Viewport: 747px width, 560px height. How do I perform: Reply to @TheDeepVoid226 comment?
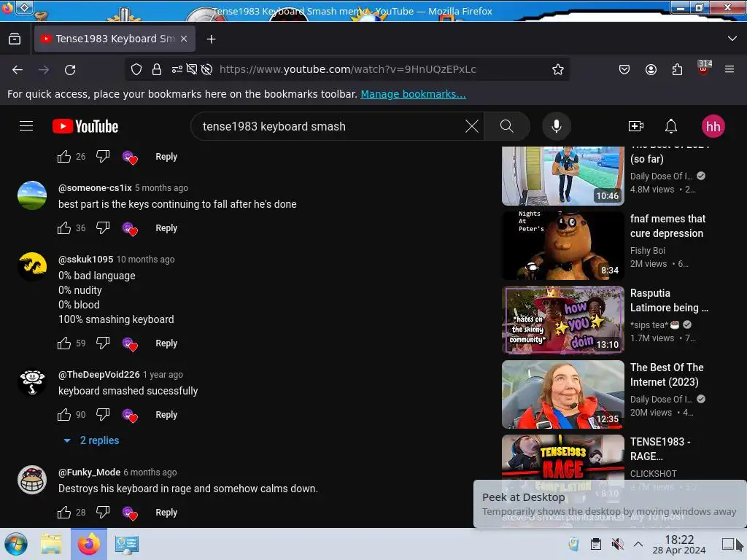click(166, 415)
